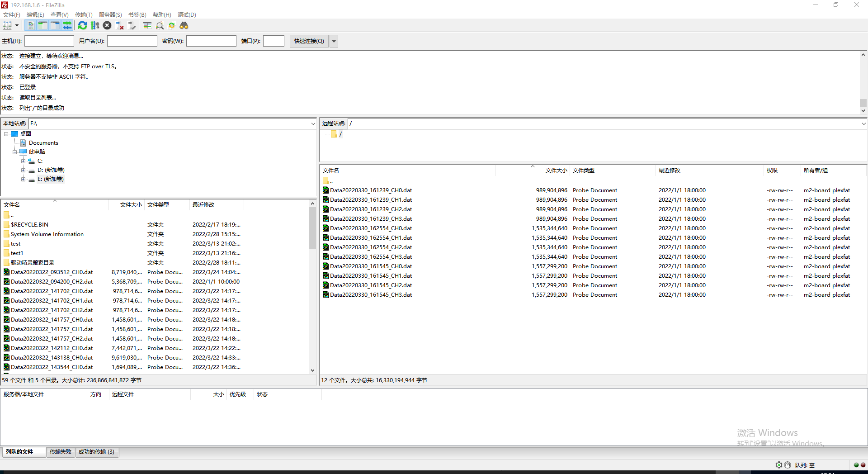Open the 服务器(S) menu
868x474 pixels.
coord(110,15)
